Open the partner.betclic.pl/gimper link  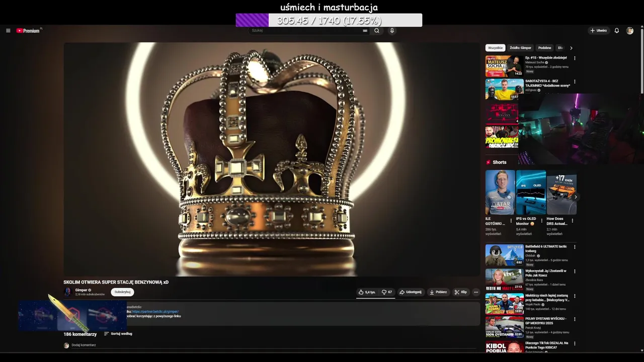click(155, 312)
